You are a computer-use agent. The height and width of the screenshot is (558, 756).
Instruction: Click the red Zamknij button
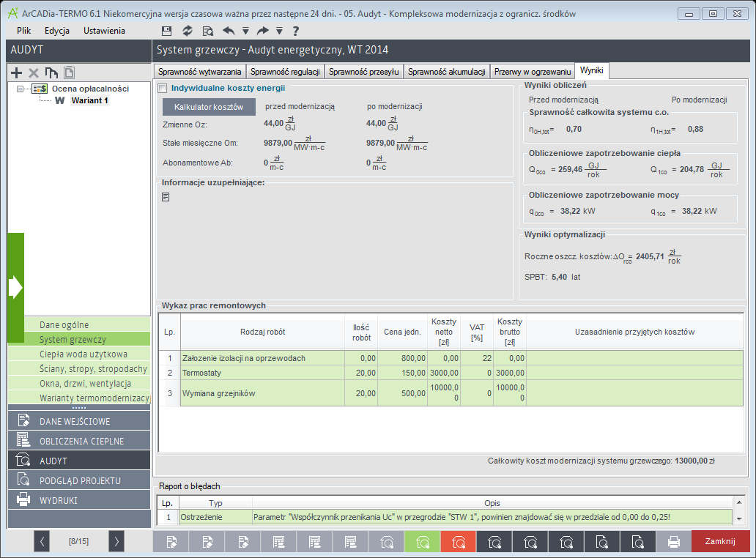720,541
